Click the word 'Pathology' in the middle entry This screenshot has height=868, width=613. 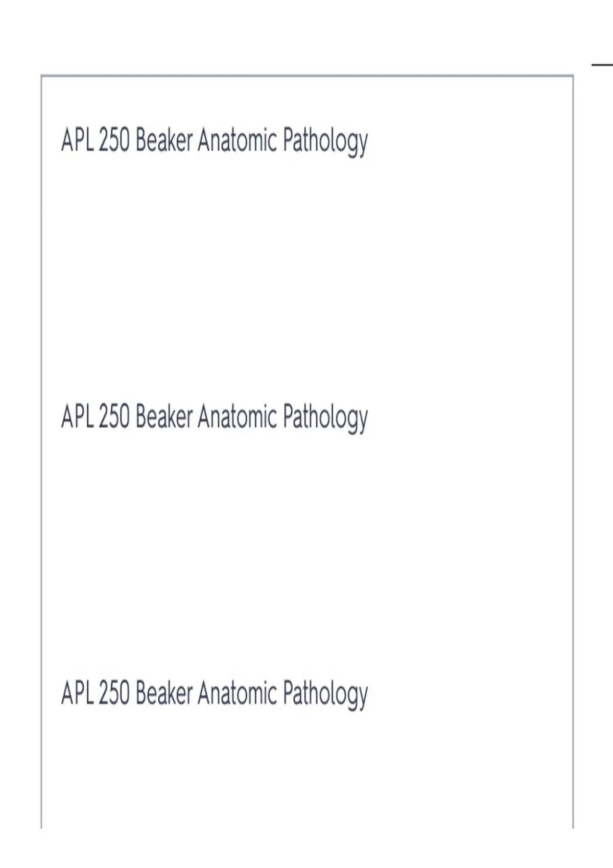tap(325, 419)
